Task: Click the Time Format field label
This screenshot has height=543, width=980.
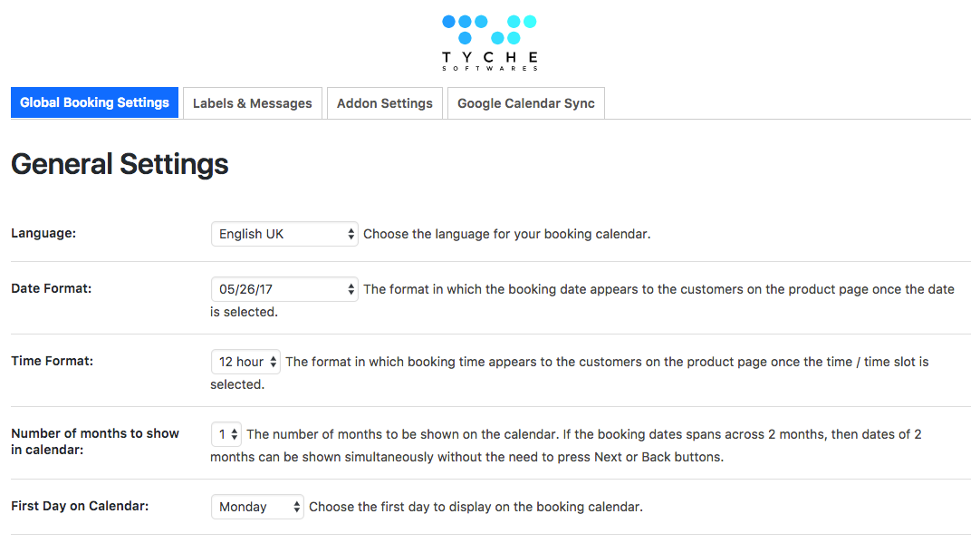Action: pos(52,361)
